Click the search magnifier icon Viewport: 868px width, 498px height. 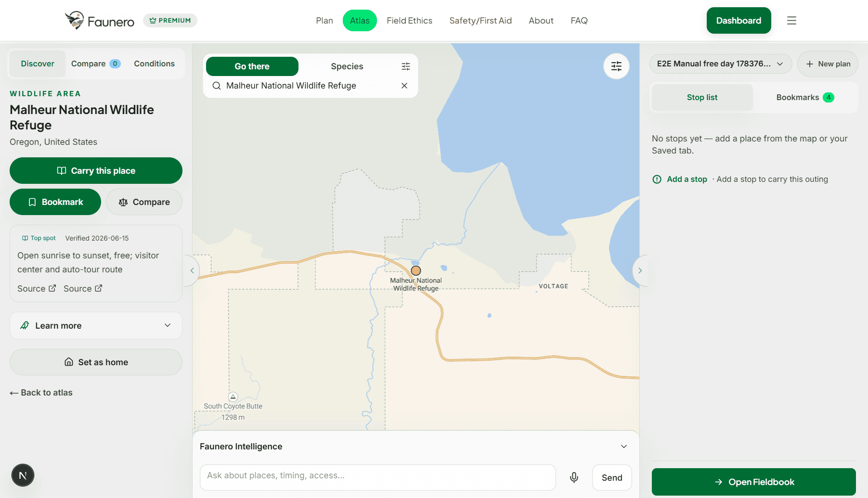pos(217,86)
